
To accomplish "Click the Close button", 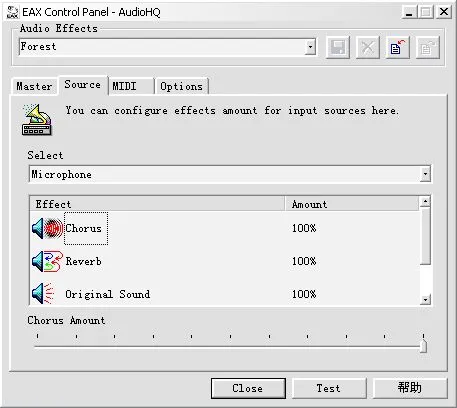I will click(248, 388).
